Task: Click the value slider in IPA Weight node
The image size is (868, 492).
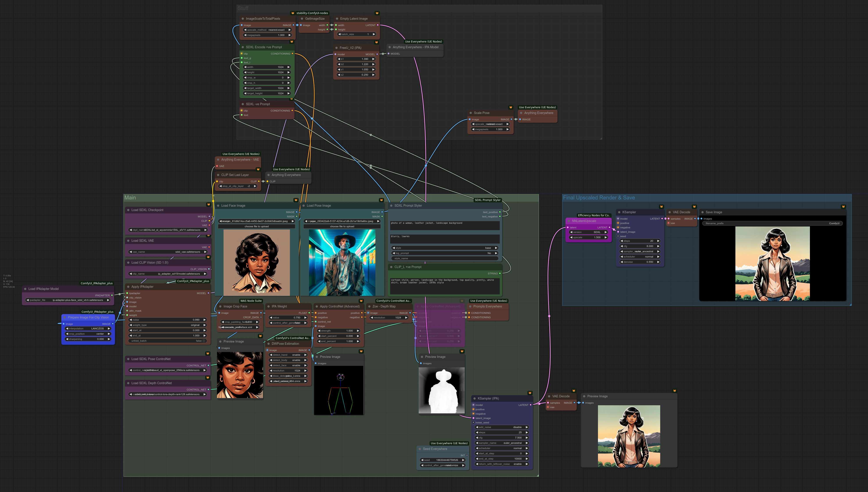Action: (288, 318)
